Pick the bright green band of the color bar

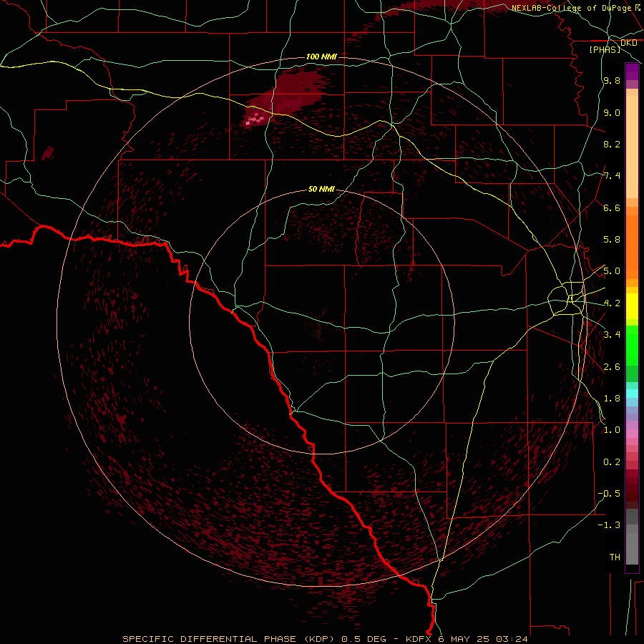pyautogui.click(x=632, y=345)
